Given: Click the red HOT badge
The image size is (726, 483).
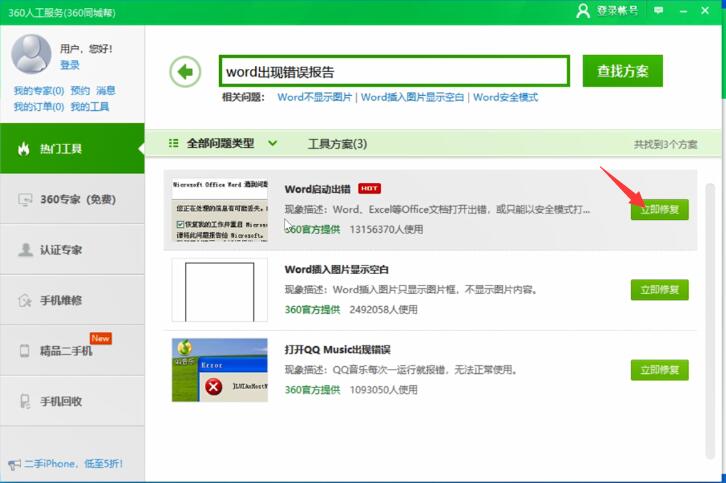Looking at the screenshot, I should (369, 188).
